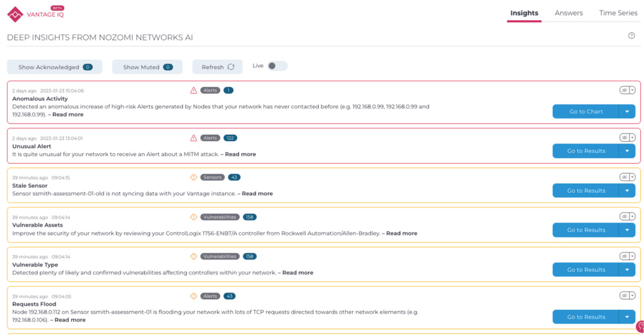644x335 pixels.
Task: Click the 158 badge on Vulnerable Type
Action: point(249,256)
